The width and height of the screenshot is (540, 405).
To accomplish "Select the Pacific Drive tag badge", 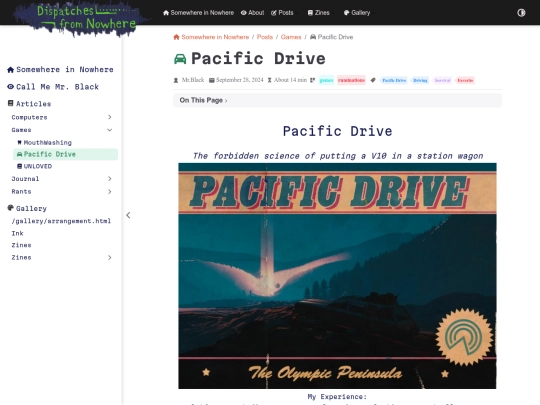I will click(x=394, y=80).
